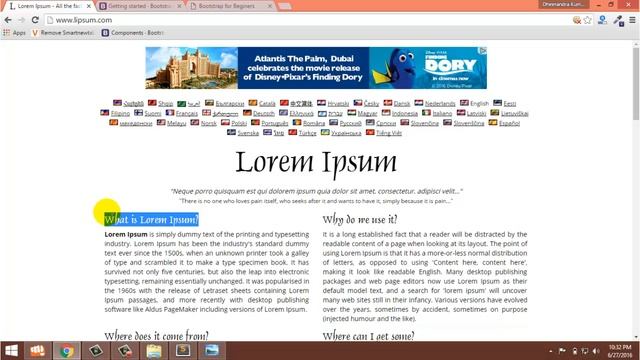Open the Action Center flag icon
640x360 pixels.
(x=562, y=351)
